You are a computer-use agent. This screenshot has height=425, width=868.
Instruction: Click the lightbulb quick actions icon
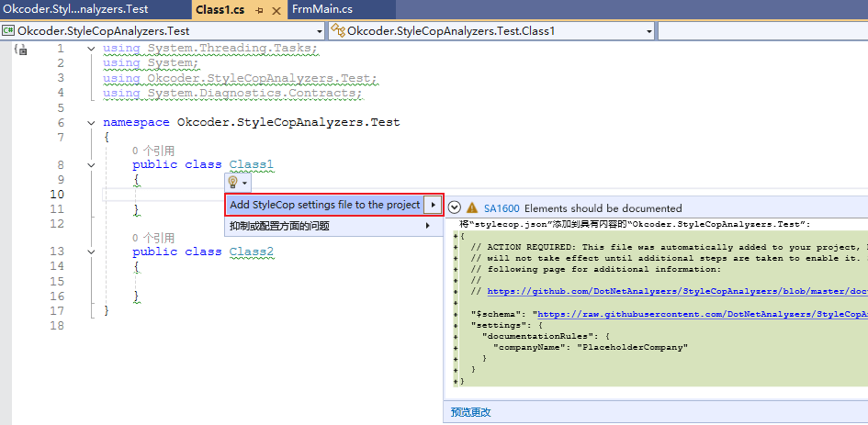233,183
